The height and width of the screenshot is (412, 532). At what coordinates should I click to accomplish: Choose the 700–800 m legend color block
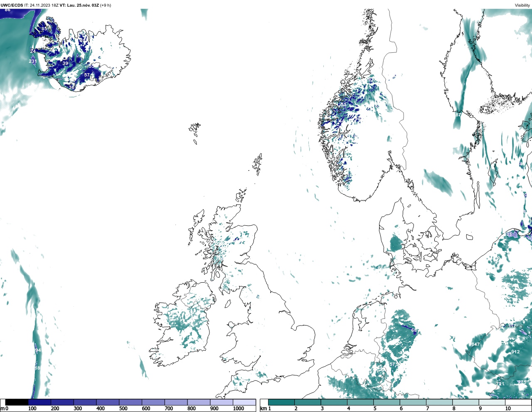click(176, 402)
